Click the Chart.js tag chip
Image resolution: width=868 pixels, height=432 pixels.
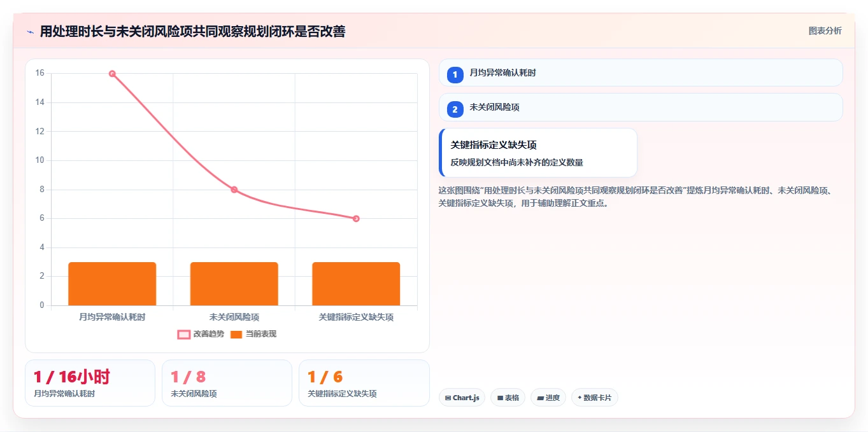pos(462,398)
